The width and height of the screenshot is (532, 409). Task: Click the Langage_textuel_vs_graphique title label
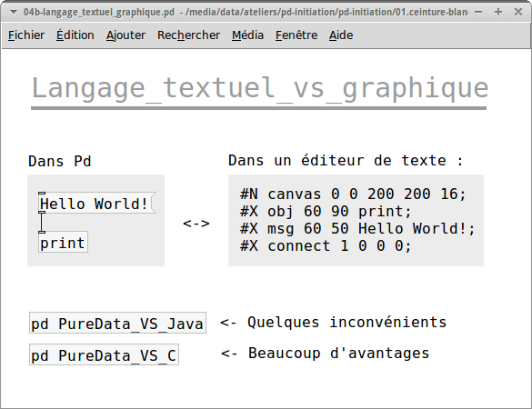(x=259, y=87)
